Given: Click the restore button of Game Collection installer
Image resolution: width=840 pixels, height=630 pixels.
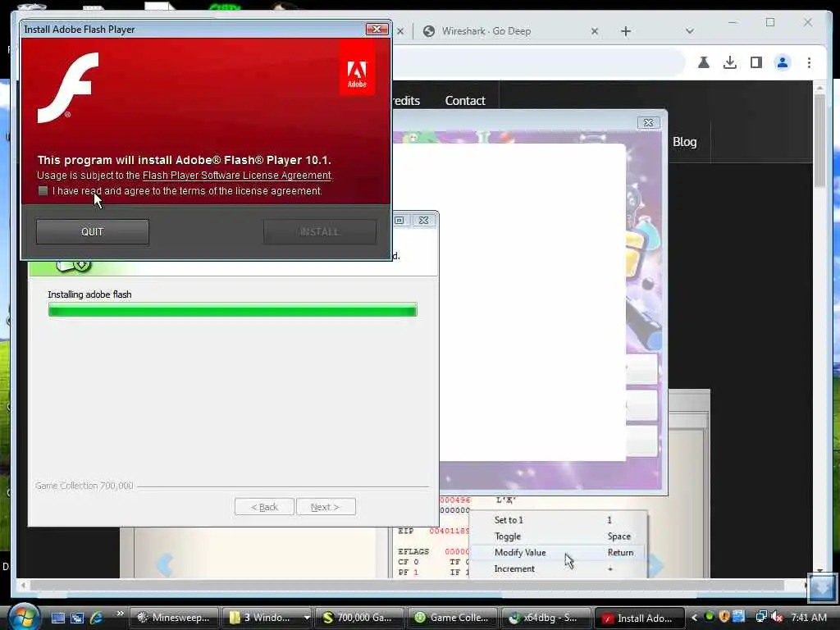Looking at the screenshot, I should point(399,220).
